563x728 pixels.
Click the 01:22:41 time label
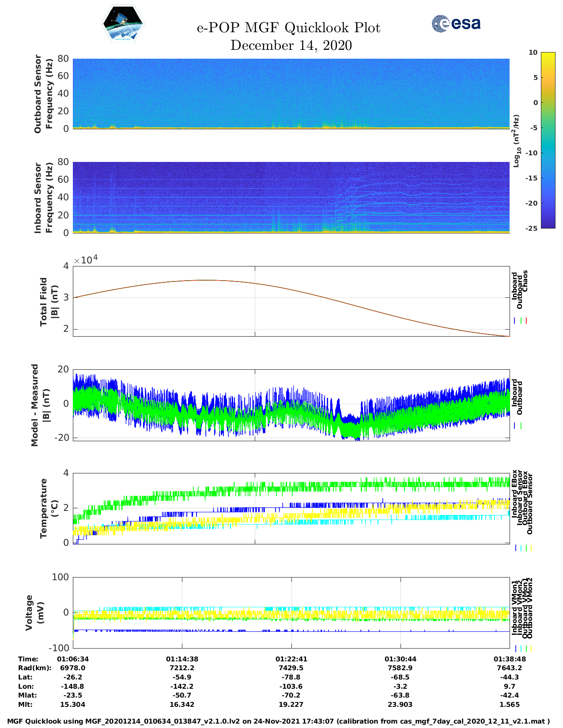pyautogui.click(x=291, y=659)
